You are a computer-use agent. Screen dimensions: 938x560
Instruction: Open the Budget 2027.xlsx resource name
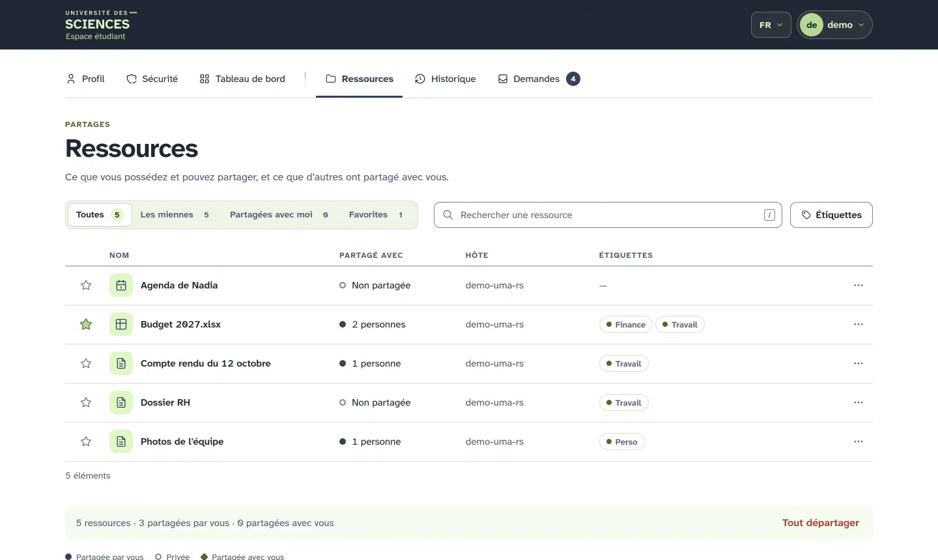click(180, 324)
